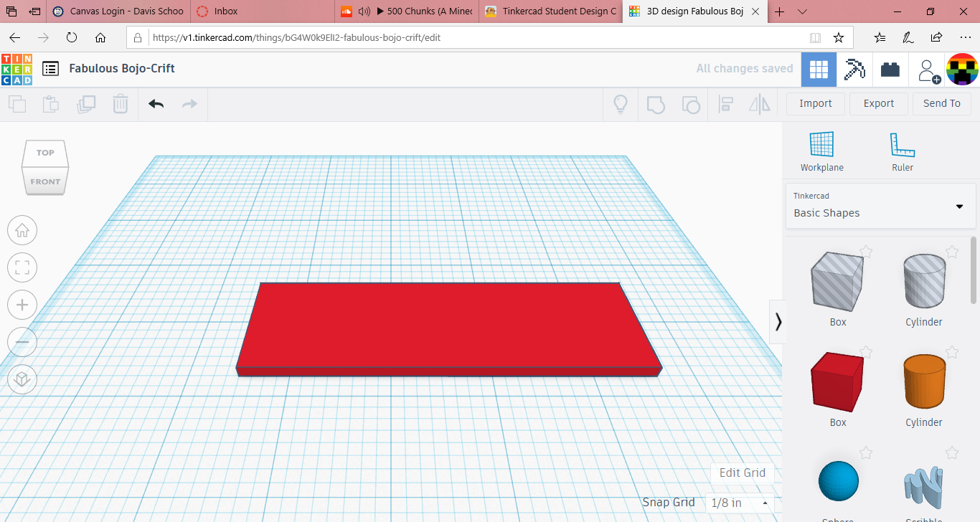The image size is (980, 522).
Task: Favorite the orange Cylinder with its star
Action: point(952,352)
